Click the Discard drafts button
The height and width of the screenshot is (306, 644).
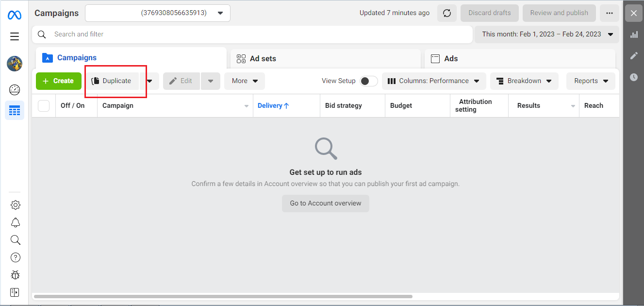coord(490,13)
